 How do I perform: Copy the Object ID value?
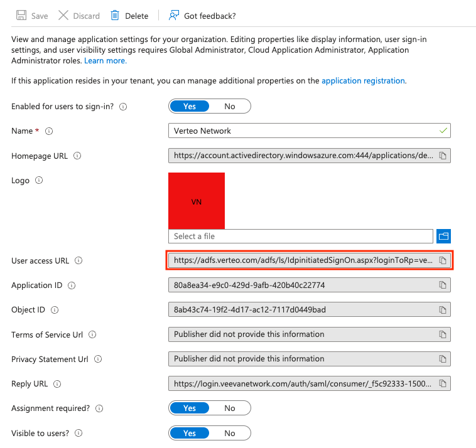click(x=443, y=310)
